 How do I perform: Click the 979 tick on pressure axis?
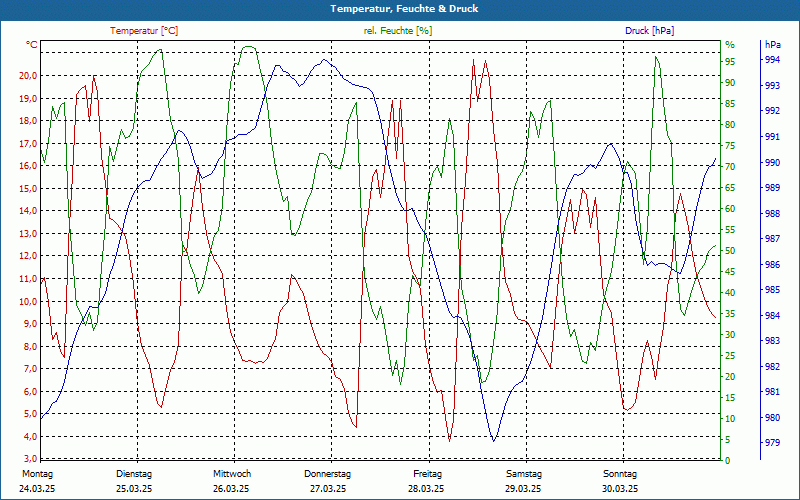pos(772,443)
